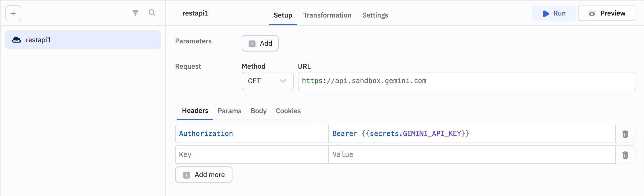This screenshot has height=196, width=644.
Task: Click the eye icon in the Preview button
Action: pyautogui.click(x=591, y=13)
